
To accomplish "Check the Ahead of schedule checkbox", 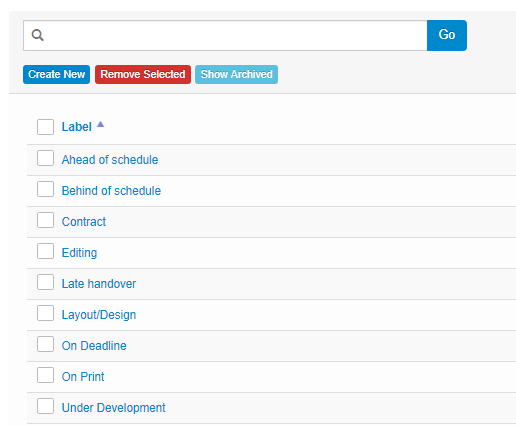I will click(45, 158).
